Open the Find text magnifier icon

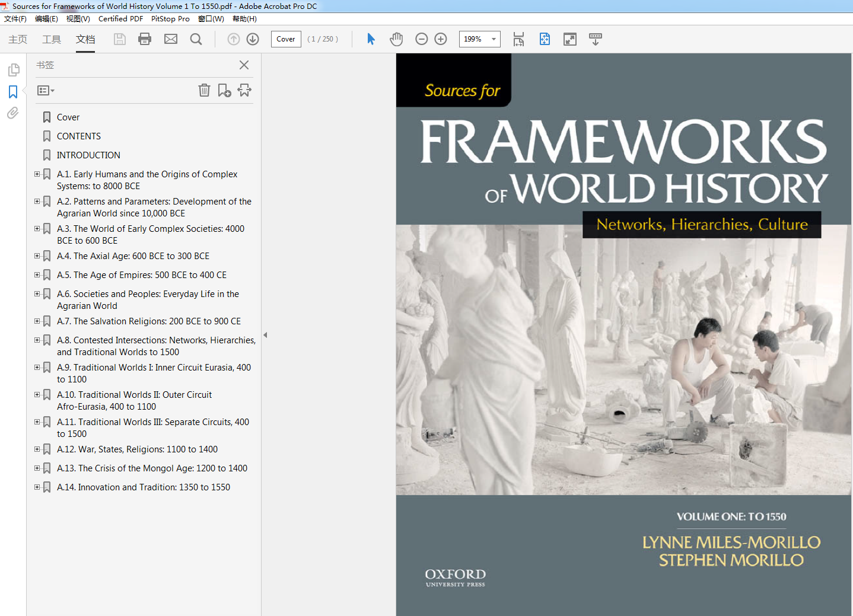click(196, 39)
